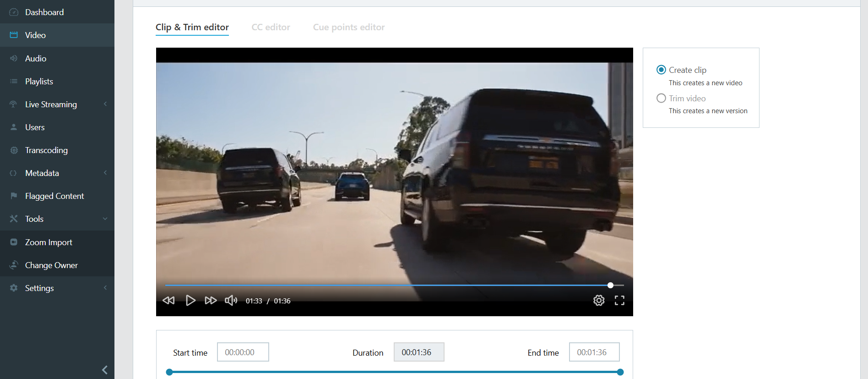Open player settings gear icon

(x=599, y=301)
